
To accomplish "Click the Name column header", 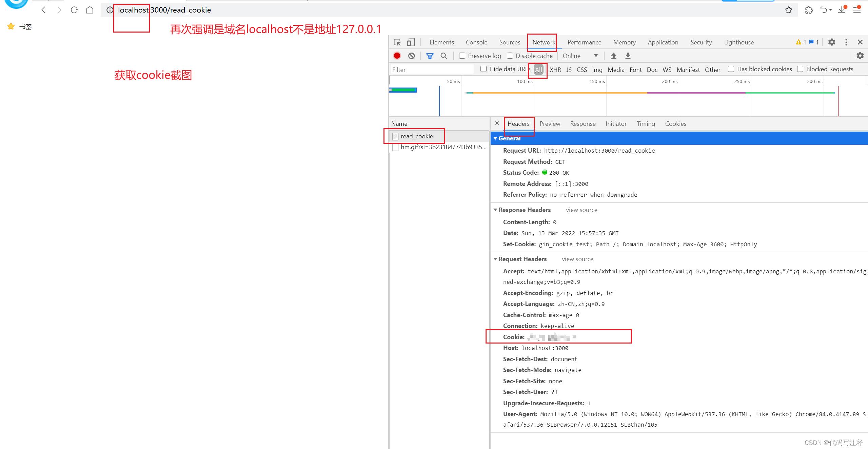I will [439, 124].
